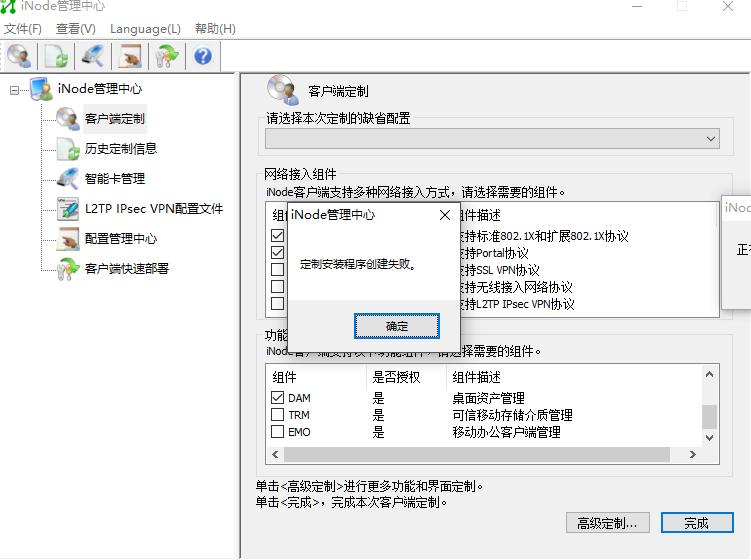Image resolution: width=751 pixels, height=560 pixels.
Task: Click the 配置管理中心 tree item icon
Action: [x=68, y=239]
